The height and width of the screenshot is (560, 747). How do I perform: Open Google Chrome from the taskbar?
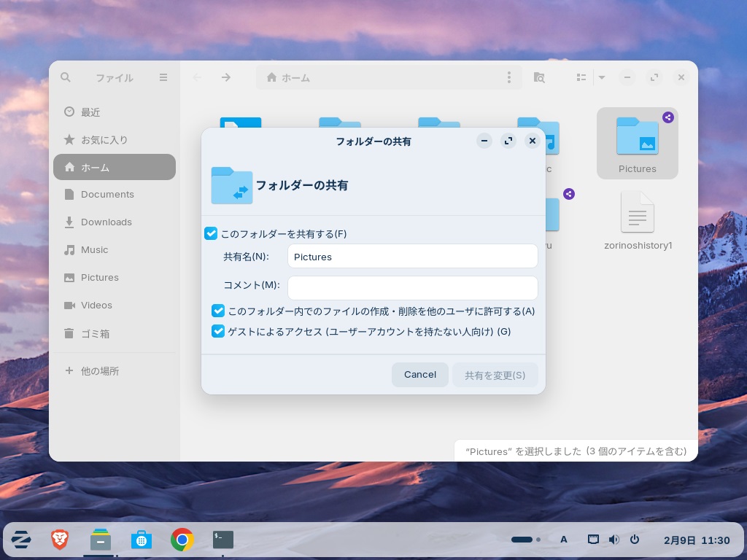tap(182, 540)
